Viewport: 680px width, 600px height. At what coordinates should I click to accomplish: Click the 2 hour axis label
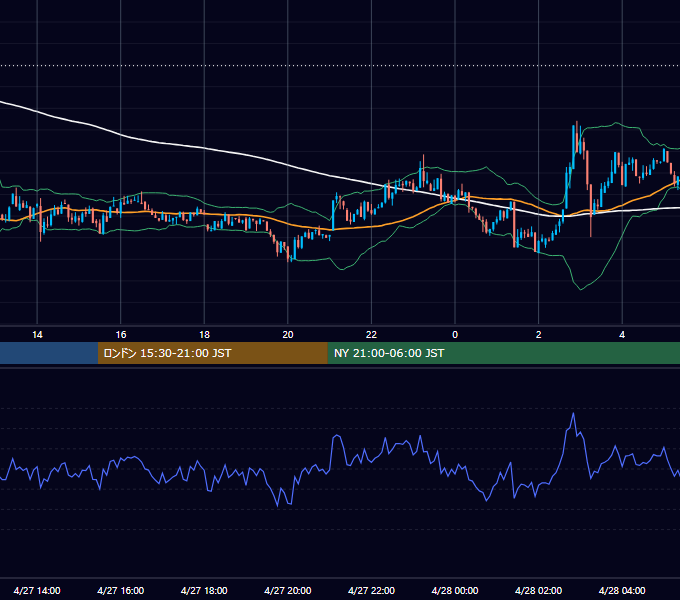[x=538, y=335]
